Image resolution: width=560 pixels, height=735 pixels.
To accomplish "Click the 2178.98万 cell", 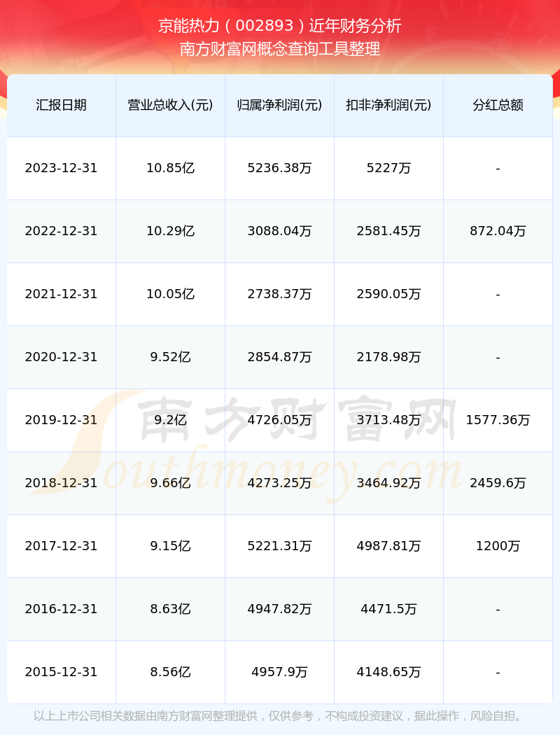I will tap(389, 357).
